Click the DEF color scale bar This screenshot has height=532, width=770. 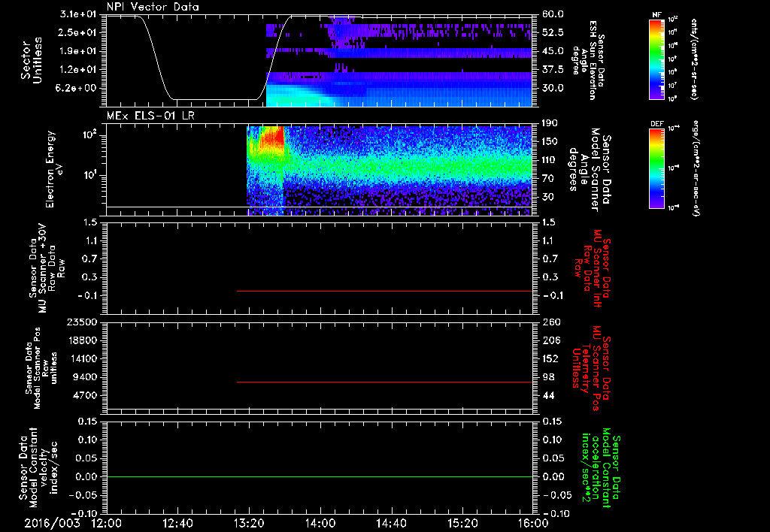tap(656, 168)
